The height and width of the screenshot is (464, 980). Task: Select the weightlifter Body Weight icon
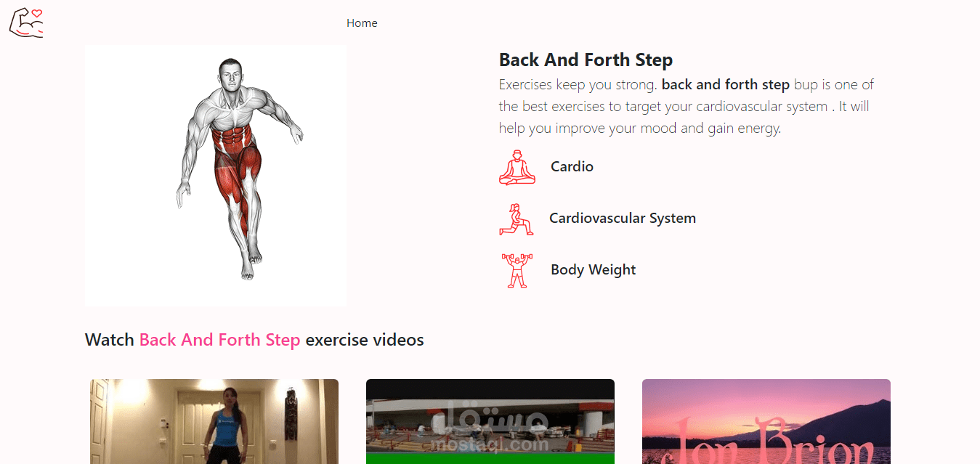[x=517, y=270]
